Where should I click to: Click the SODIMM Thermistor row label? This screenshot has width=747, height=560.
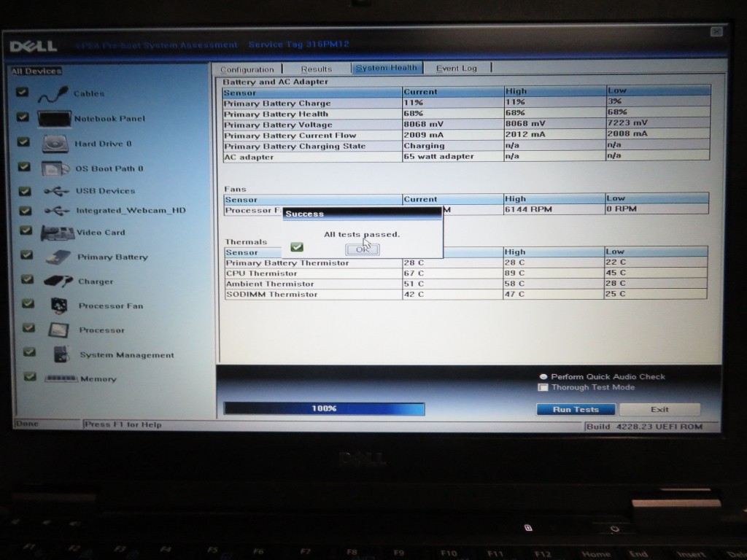271,295
